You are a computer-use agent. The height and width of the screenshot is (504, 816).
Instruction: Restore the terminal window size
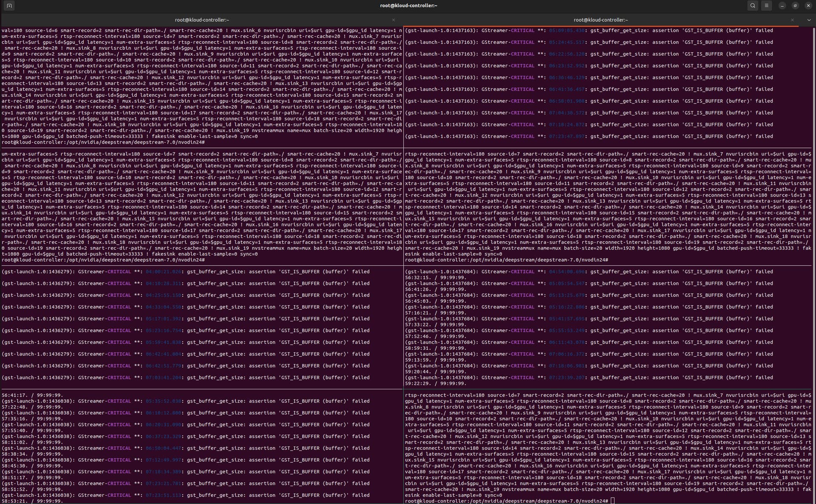point(795,6)
